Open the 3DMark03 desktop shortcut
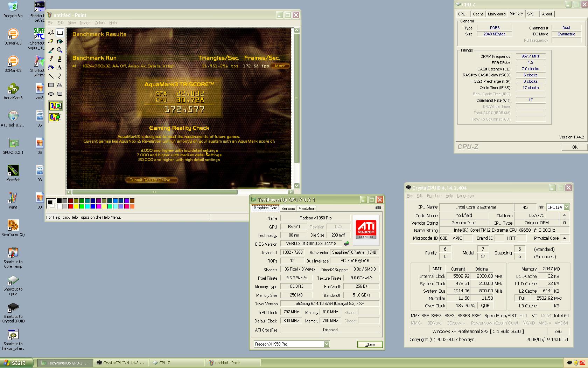 tap(13, 37)
